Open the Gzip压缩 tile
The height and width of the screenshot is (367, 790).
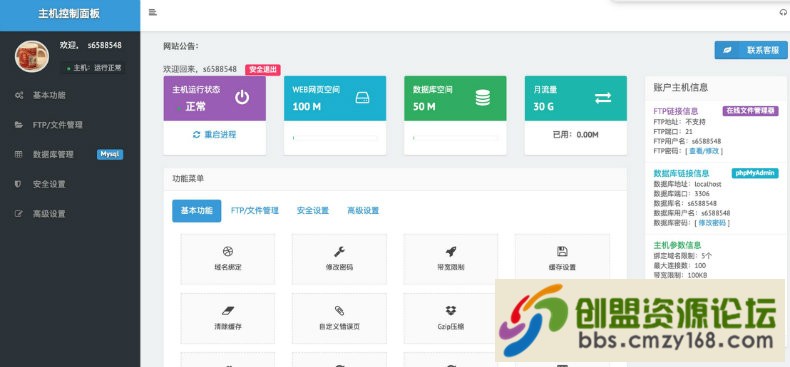pyautogui.click(x=450, y=318)
